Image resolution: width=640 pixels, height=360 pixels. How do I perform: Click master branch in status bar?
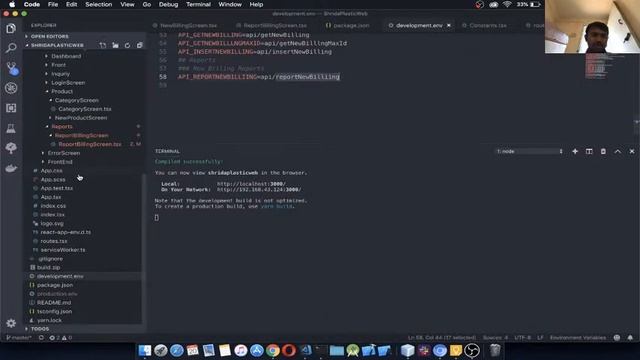18,338
